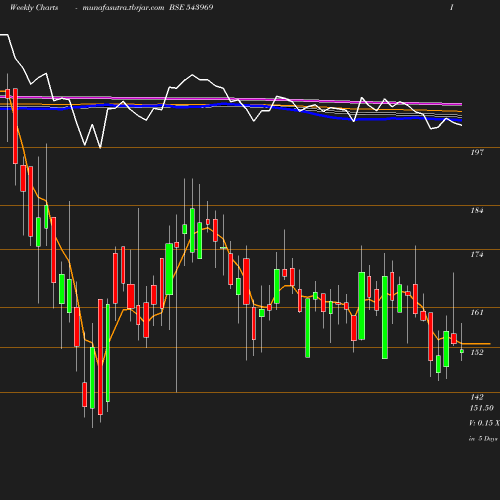Click the 197 price level label
Screen dimensions: 500x500
tap(477, 152)
